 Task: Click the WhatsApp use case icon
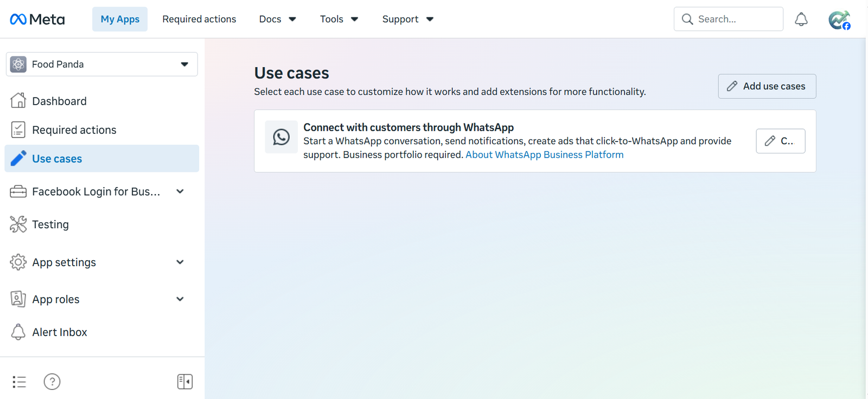coord(281,137)
